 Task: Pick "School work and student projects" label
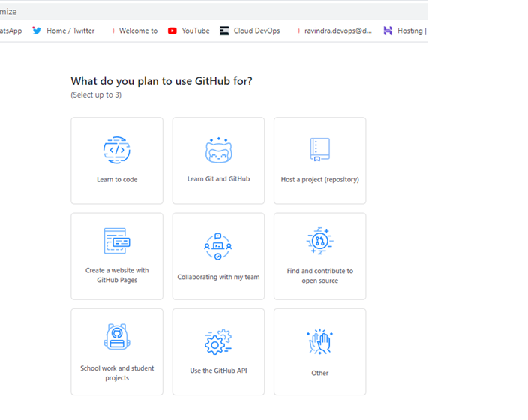tap(117, 373)
